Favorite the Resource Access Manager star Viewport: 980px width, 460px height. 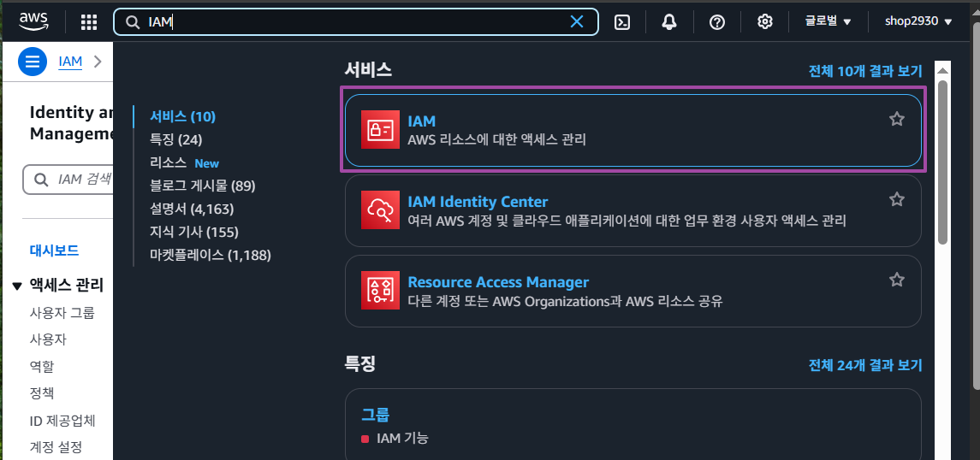coord(897,280)
